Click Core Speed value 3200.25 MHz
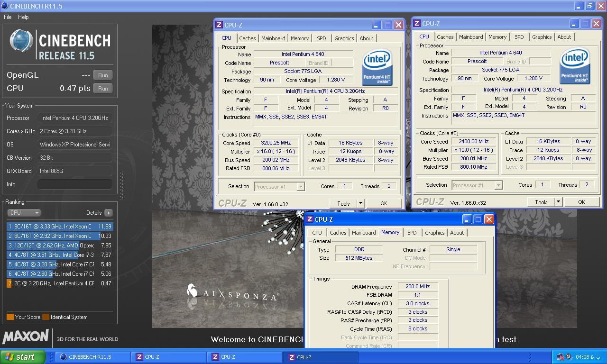This screenshot has height=364, width=607. pos(276,143)
